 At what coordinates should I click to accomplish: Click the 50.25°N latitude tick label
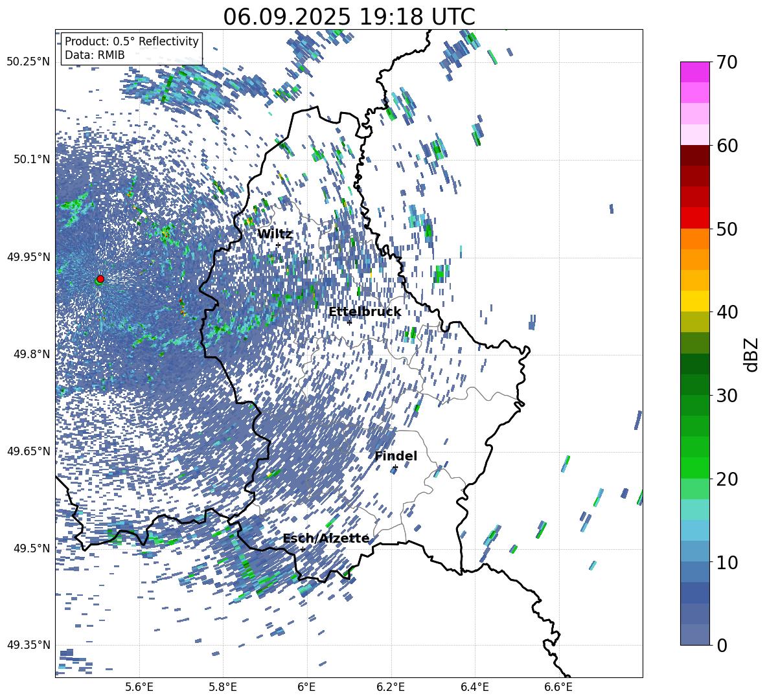pyautogui.click(x=29, y=62)
